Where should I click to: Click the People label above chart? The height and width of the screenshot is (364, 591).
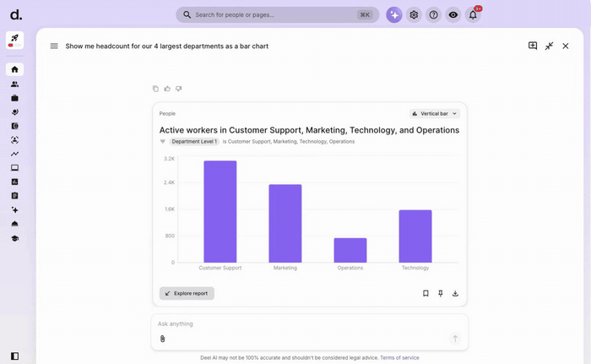167,113
